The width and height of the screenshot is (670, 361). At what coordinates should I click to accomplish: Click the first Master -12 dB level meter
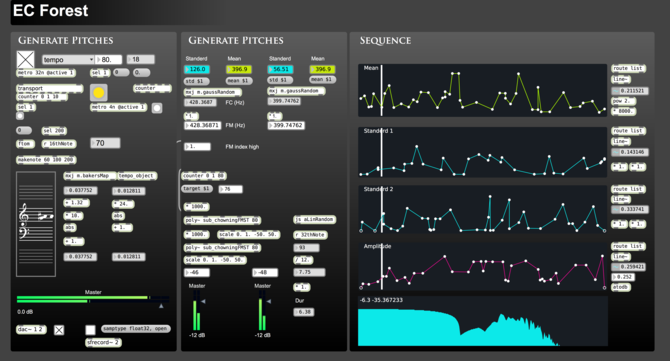click(x=197, y=313)
